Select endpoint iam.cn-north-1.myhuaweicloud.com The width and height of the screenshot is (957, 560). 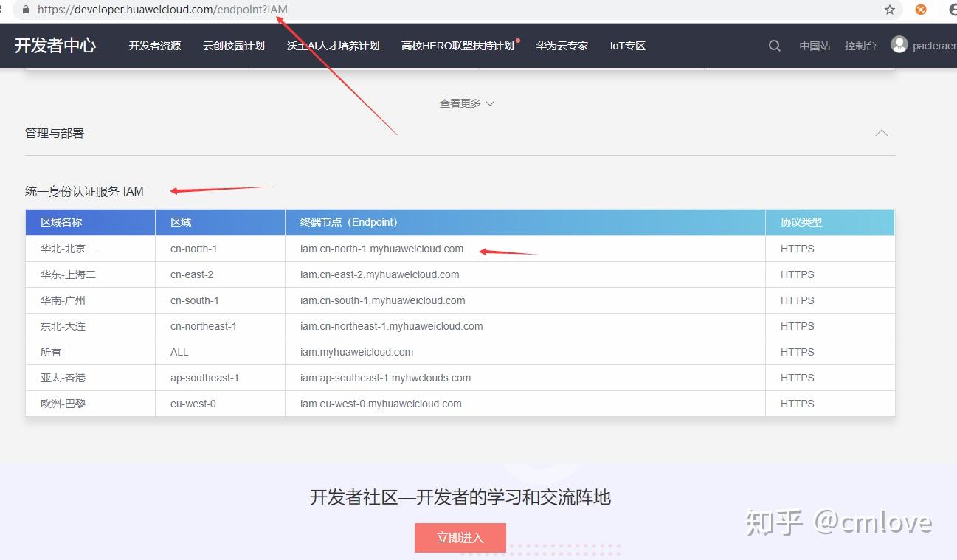(x=381, y=249)
